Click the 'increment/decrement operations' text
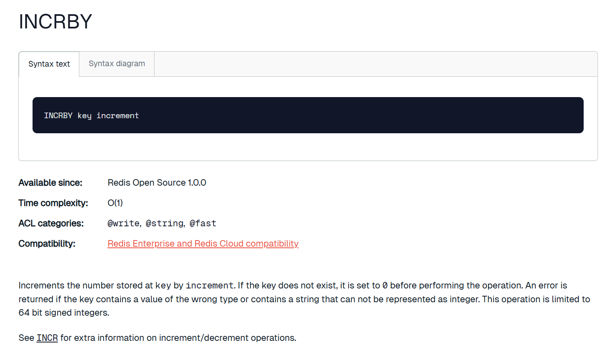Viewport: 604px width, 364px height. pos(227,338)
